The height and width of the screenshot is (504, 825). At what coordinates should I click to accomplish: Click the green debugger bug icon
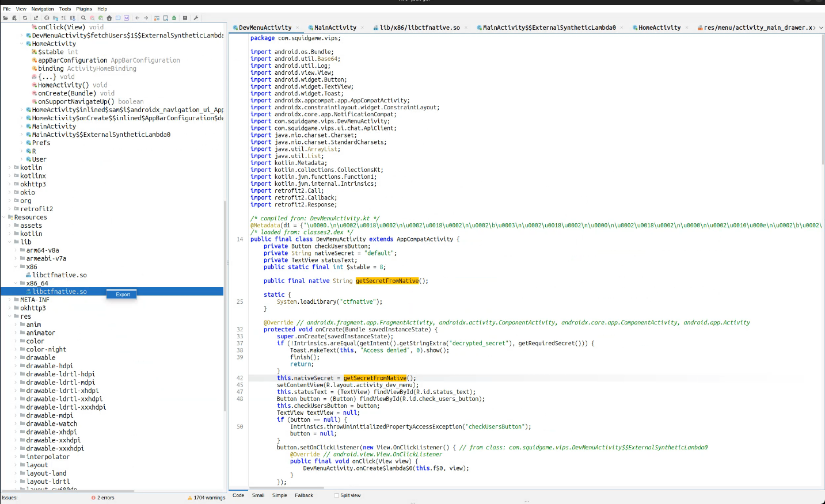tap(174, 18)
